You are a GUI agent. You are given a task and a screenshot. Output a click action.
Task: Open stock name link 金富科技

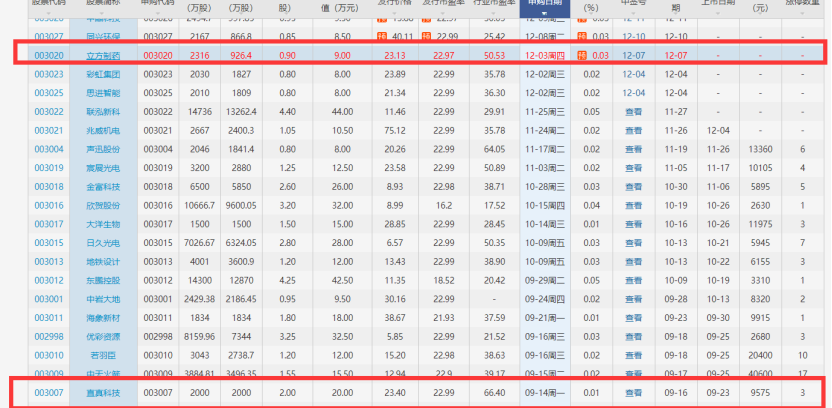[x=103, y=187]
